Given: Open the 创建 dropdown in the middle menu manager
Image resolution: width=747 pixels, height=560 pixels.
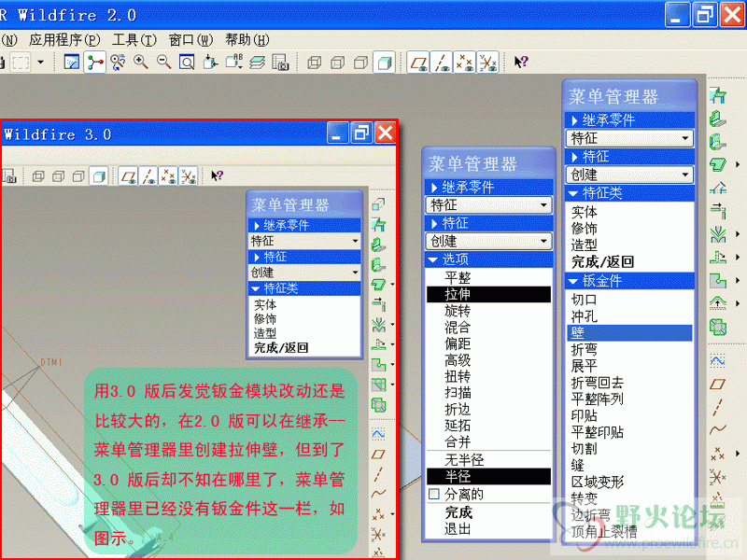Looking at the screenshot, I should tap(488, 241).
